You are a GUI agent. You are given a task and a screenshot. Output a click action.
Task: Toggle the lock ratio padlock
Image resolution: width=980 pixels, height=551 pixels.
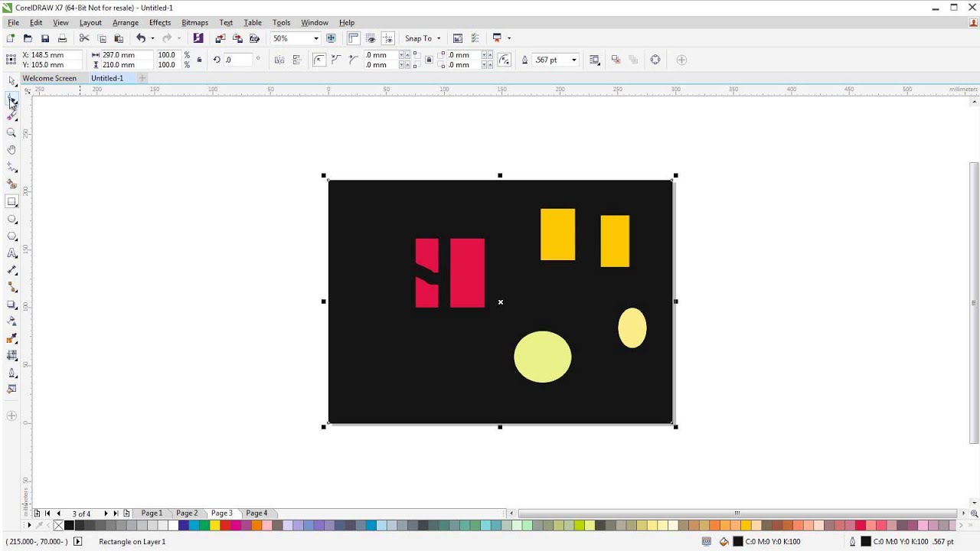200,60
